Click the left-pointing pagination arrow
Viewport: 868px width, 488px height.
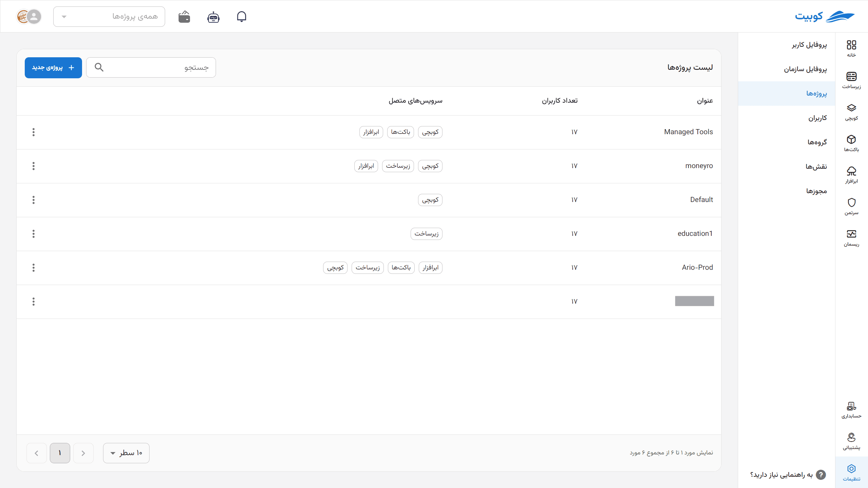pos(37,453)
